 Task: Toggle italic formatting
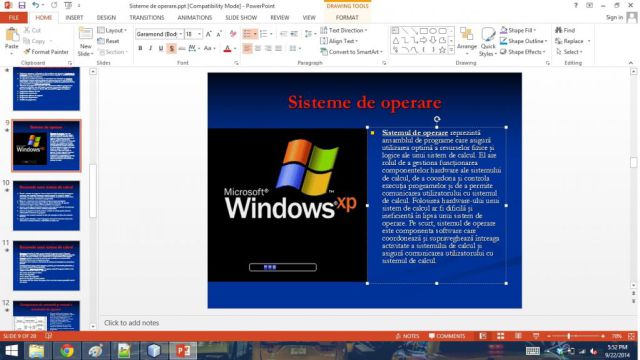151,48
